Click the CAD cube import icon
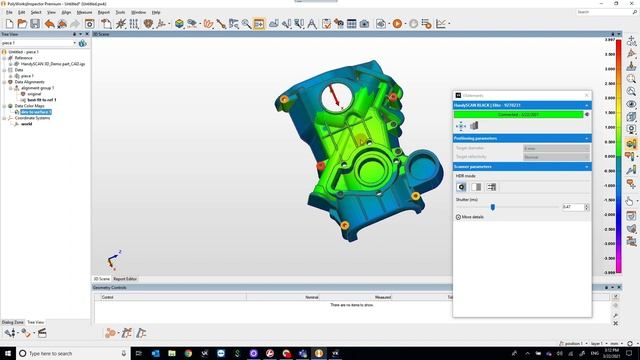Screen dimensions: 640x360 (x=179, y=24)
